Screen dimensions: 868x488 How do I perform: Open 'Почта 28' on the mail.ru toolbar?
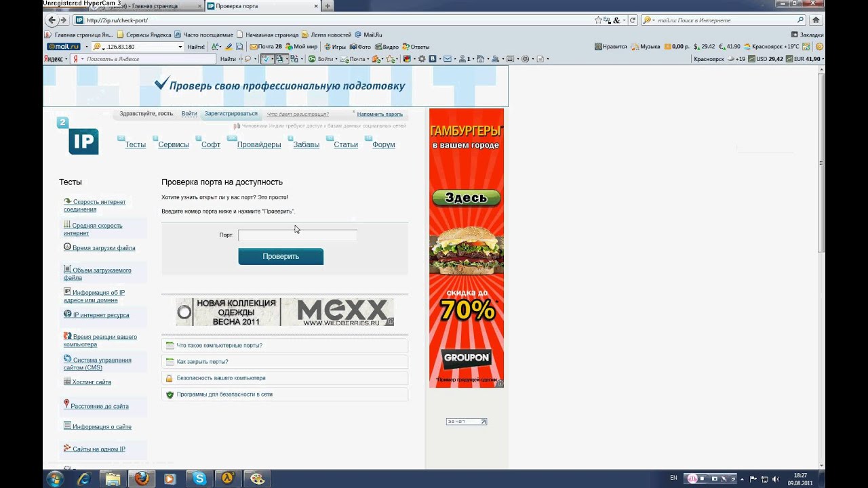pos(266,47)
